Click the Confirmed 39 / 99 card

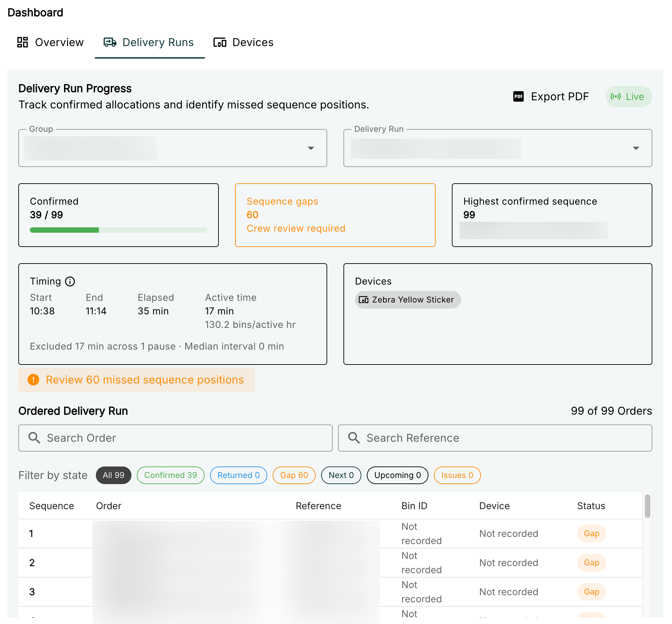(x=119, y=215)
